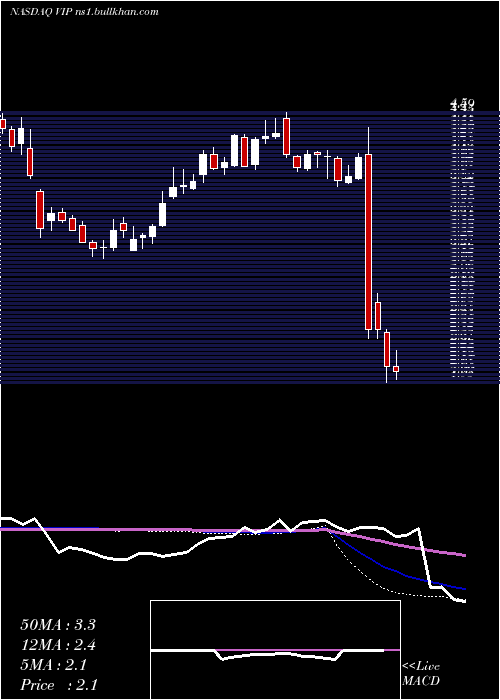The image size is (500, 700).
Task: Click the 12MA : 2.4 value
Action: pos(58,645)
